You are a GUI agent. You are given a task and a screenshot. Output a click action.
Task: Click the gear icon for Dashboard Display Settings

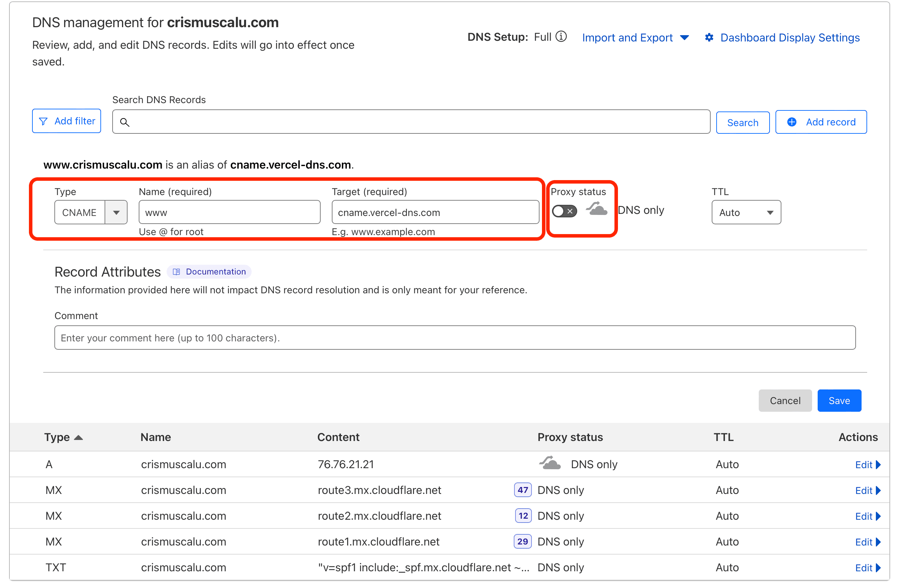[709, 38]
